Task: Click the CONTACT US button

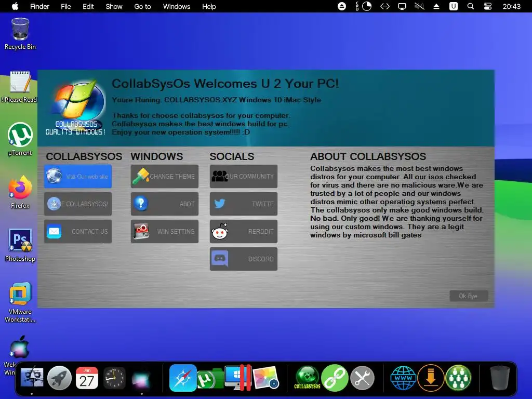Action: point(78,231)
